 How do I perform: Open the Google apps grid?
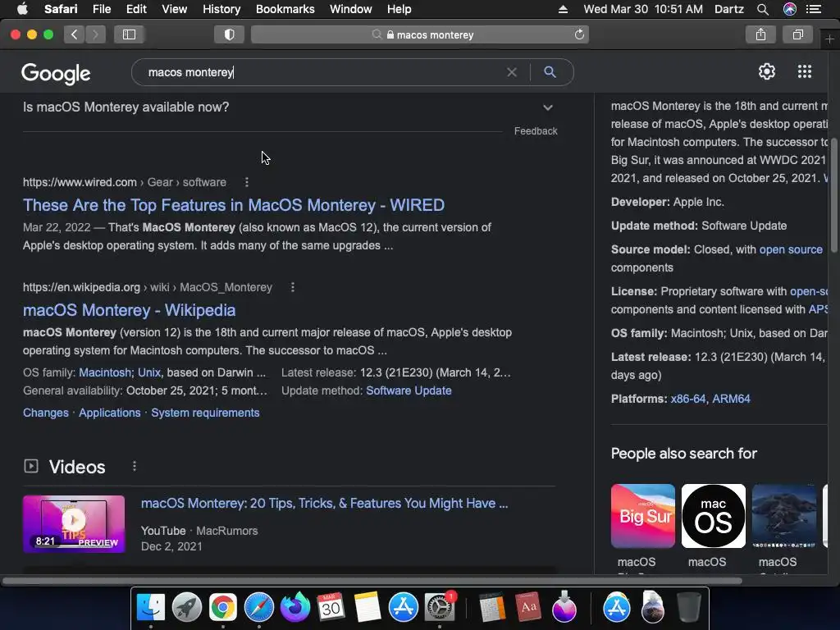(x=805, y=71)
